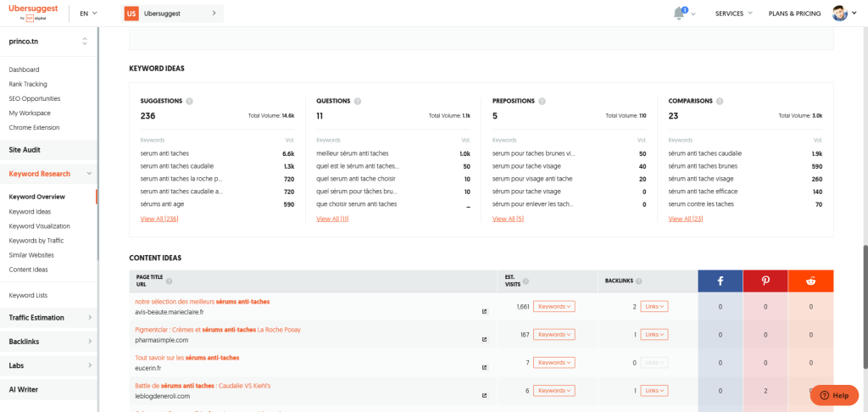This screenshot has width=868, height=412.
Task: Open PLANS & PRICING page
Action: (794, 14)
